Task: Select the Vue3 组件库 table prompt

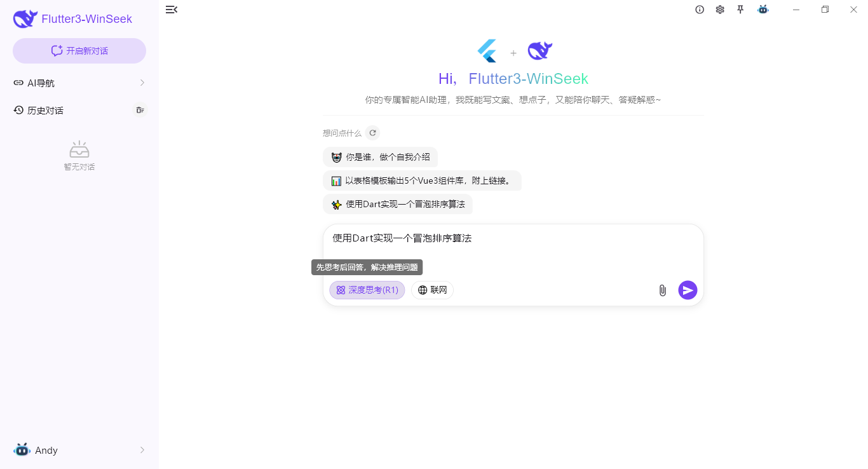Action: pos(423,180)
